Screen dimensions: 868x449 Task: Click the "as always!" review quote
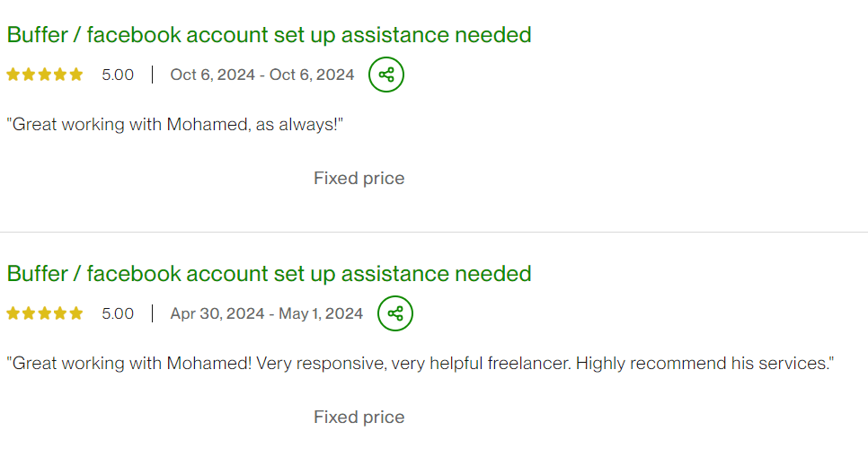point(175,125)
